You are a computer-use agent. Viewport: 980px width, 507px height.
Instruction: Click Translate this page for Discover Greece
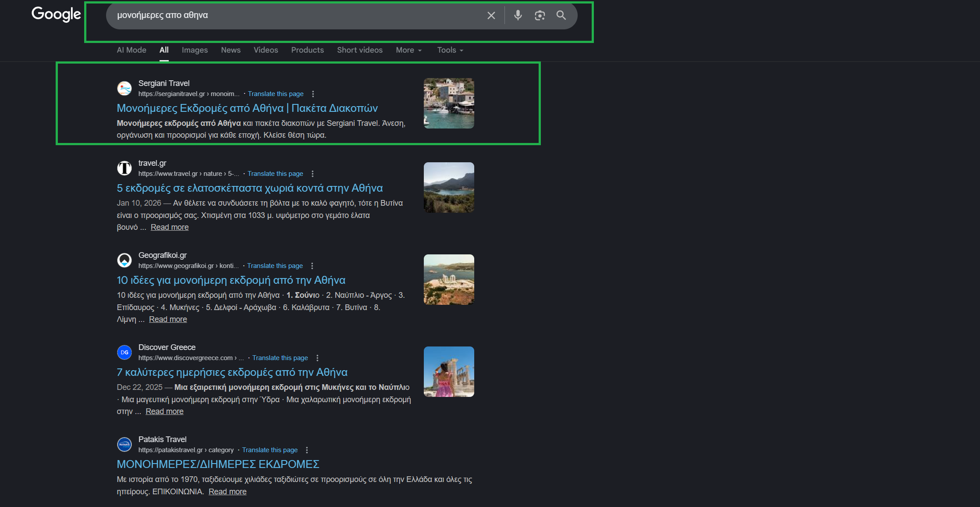280,358
